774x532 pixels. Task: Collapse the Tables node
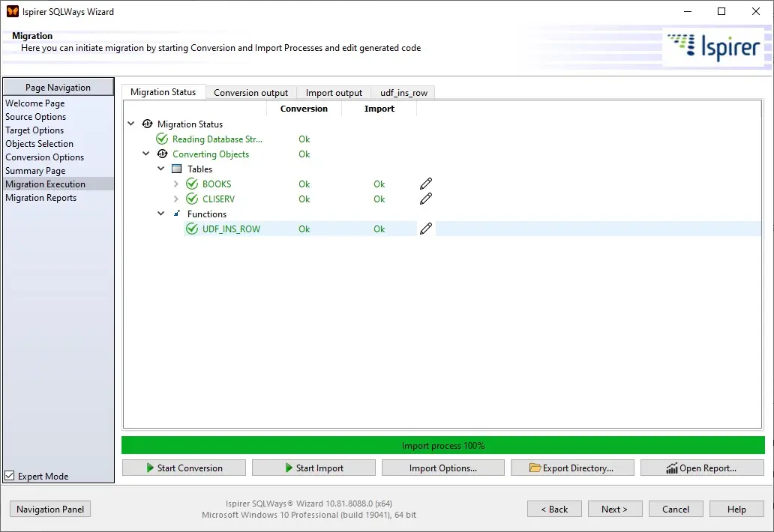(161, 169)
